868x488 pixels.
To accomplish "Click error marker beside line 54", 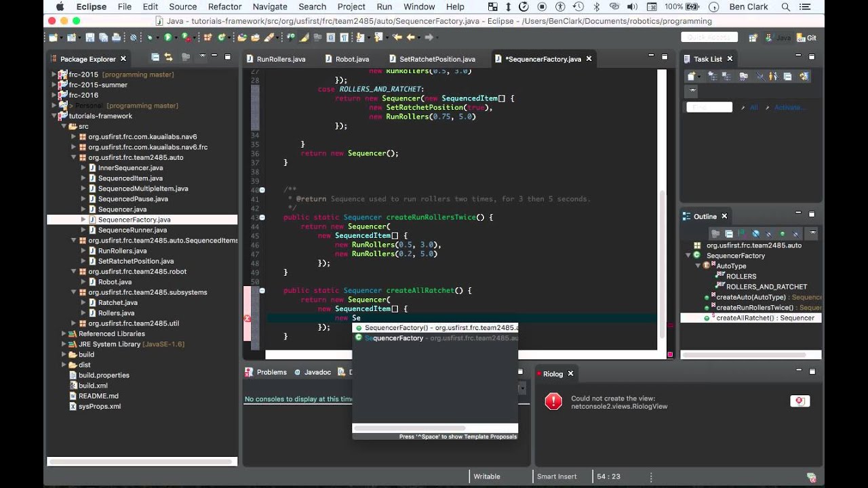I will [x=247, y=318].
